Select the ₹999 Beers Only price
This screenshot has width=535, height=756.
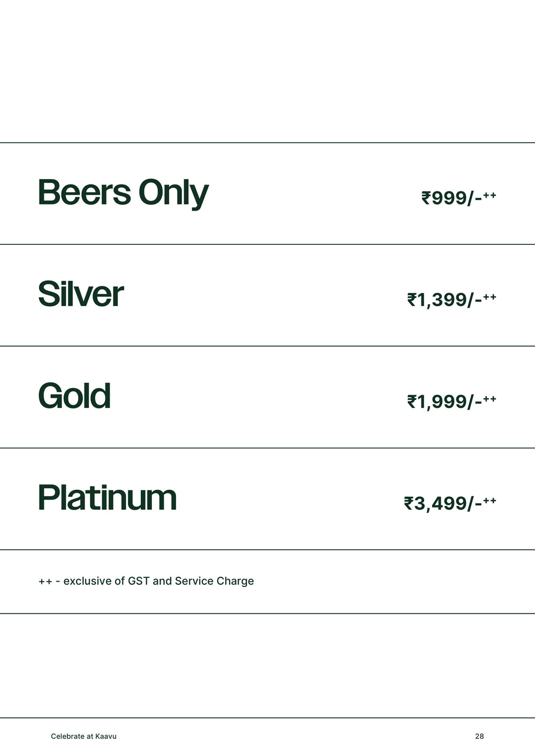(x=453, y=198)
